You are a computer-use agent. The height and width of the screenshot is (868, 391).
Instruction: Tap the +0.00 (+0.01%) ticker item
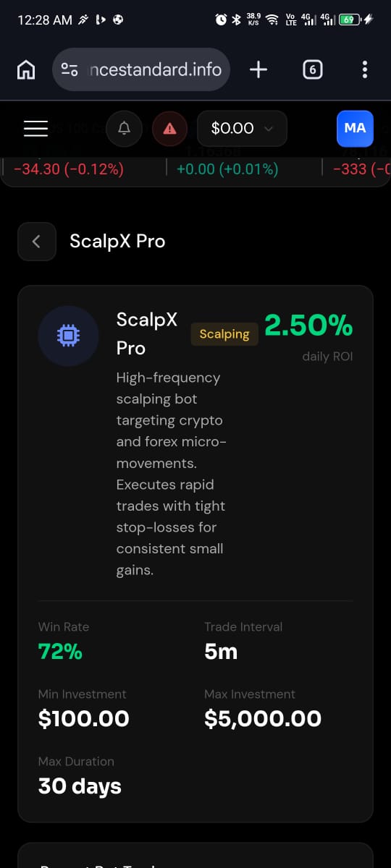227,169
